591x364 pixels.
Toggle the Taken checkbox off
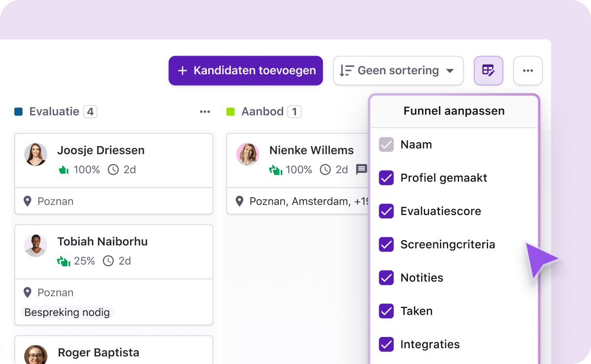pyautogui.click(x=387, y=311)
